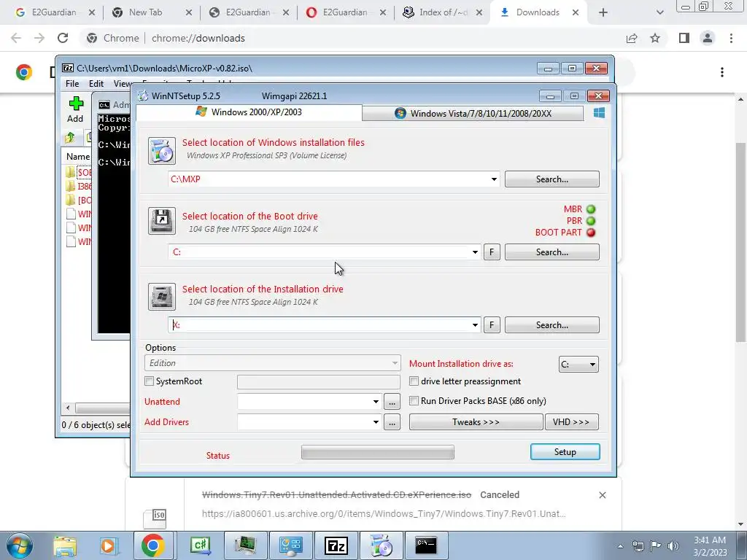
Task: Click the chrome://downloads address bar
Action: (x=351, y=38)
